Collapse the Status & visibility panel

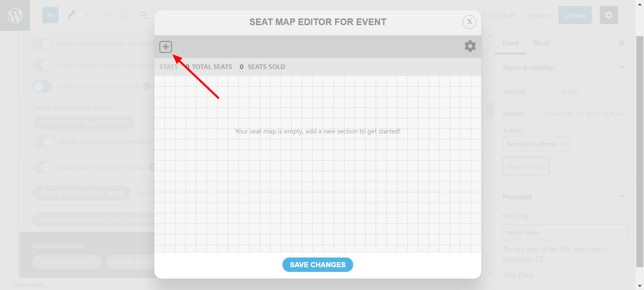621,67
